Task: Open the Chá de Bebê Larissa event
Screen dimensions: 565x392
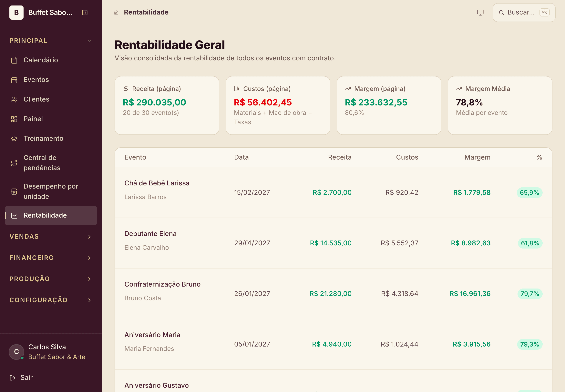Action: pos(157,183)
